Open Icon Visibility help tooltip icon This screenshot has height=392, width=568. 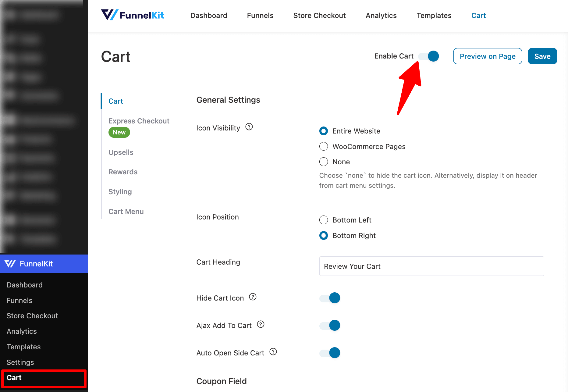click(249, 127)
